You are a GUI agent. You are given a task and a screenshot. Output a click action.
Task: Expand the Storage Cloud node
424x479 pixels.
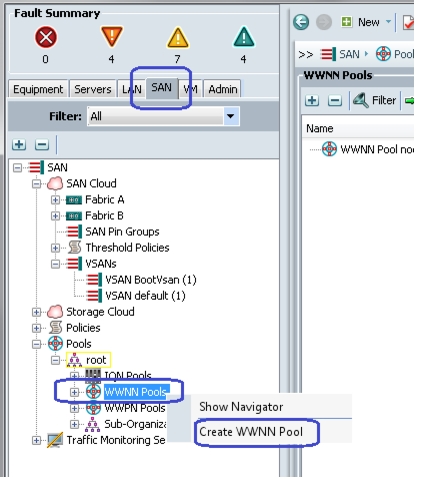coord(36,312)
